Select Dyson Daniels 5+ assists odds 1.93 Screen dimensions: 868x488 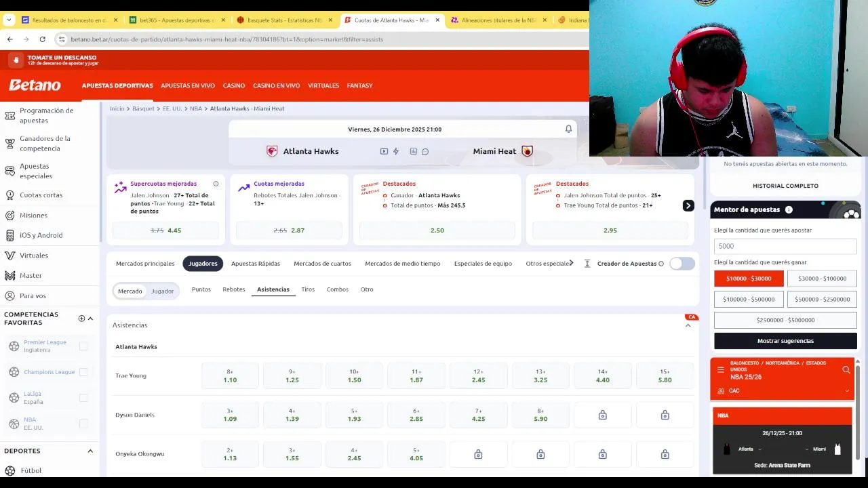point(354,415)
